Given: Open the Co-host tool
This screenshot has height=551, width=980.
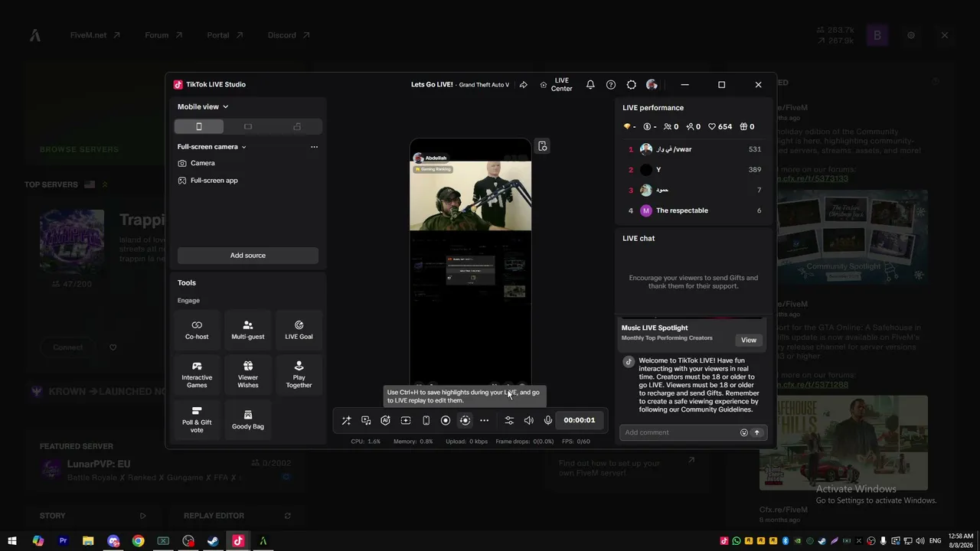Looking at the screenshot, I should tap(197, 330).
